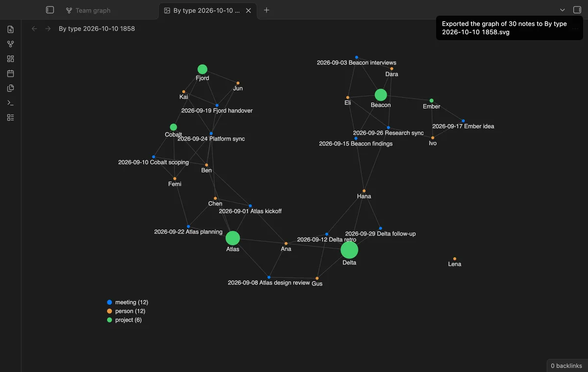Open graph view from the left ribbon
This screenshot has width=588, height=372.
(11, 44)
